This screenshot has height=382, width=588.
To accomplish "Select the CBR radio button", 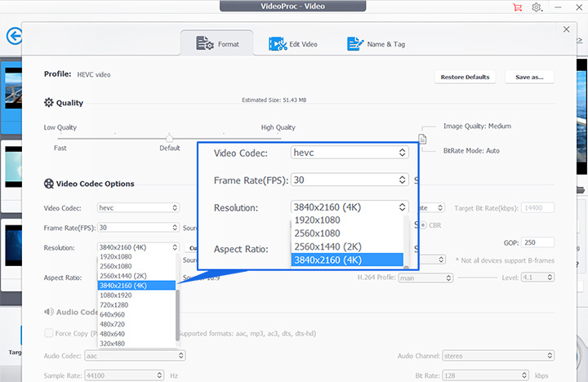I will pos(423,225).
